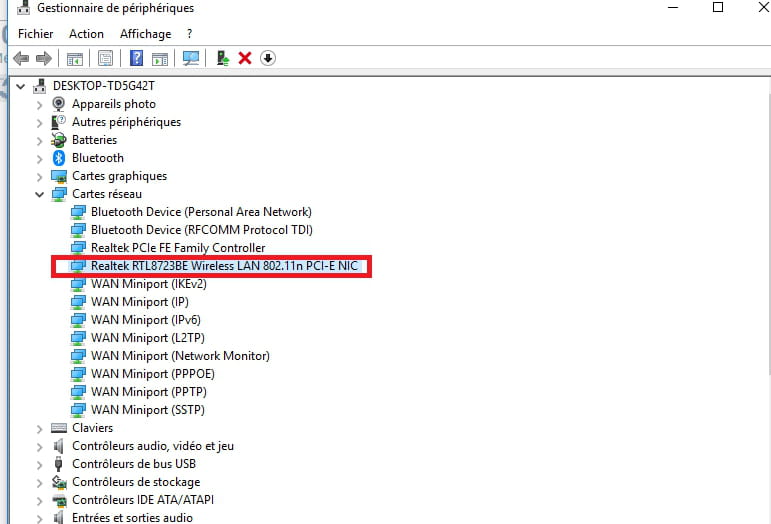Expand the Claviers node
The image size is (771, 524).
(x=39, y=429)
